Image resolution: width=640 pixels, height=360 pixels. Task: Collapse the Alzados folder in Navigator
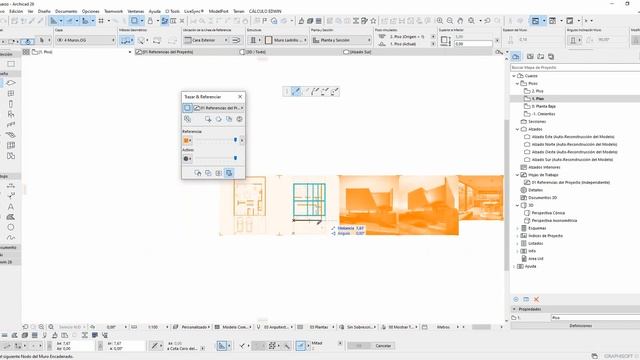pyautogui.click(x=517, y=129)
